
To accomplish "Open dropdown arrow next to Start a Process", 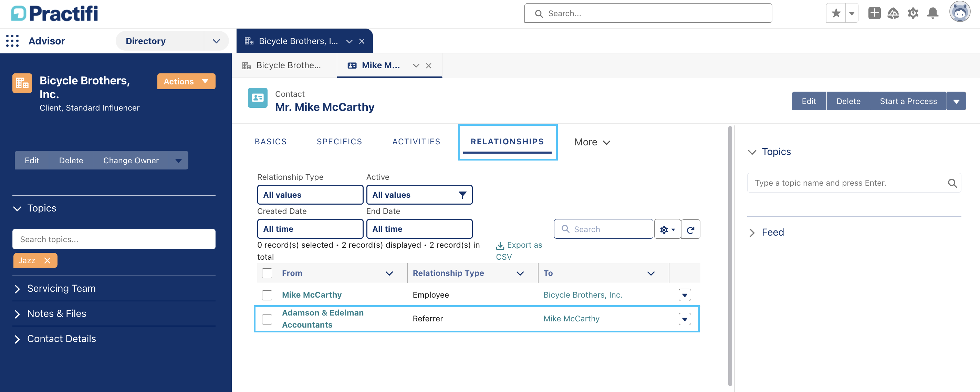I will [957, 101].
